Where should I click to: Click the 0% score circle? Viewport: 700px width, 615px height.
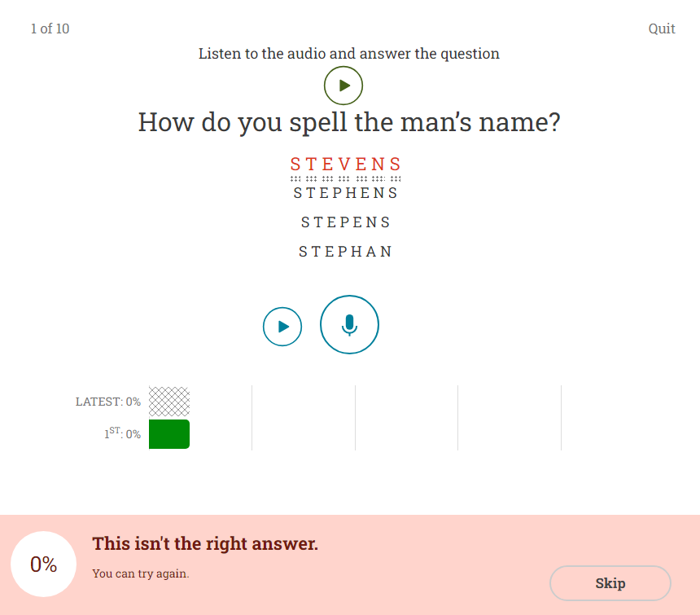(x=43, y=564)
